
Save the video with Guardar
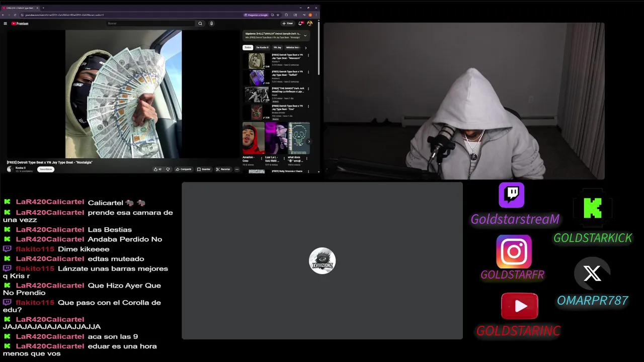[204, 169]
